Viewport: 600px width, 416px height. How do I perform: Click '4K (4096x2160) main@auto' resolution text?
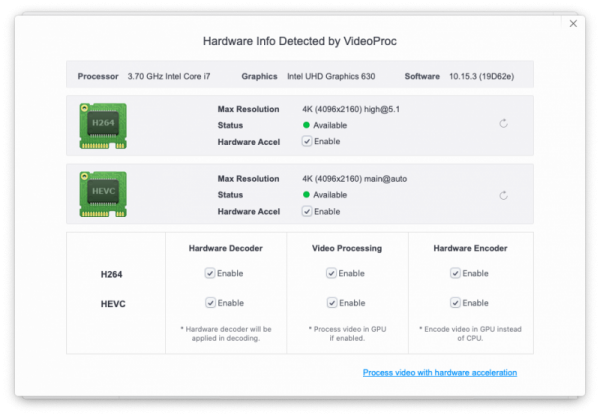[354, 179]
